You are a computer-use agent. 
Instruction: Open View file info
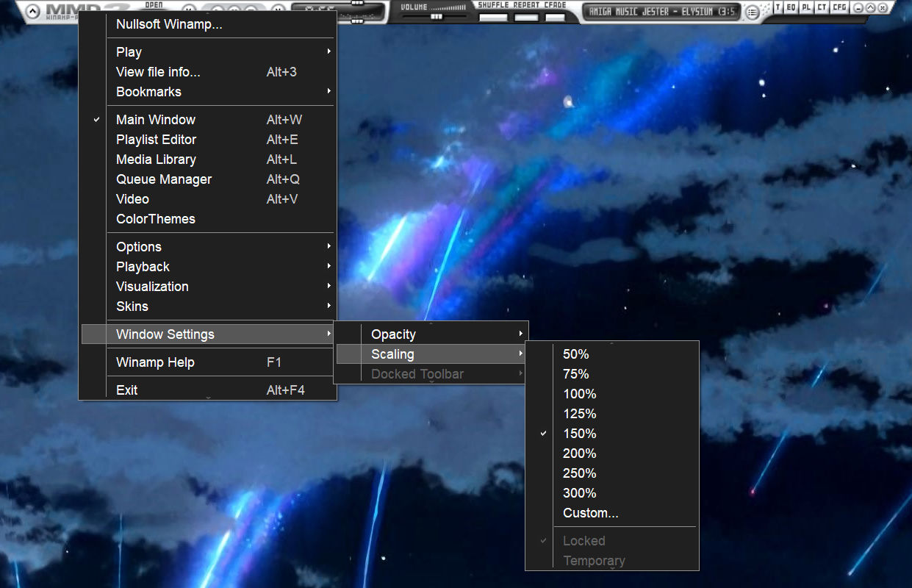point(208,71)
